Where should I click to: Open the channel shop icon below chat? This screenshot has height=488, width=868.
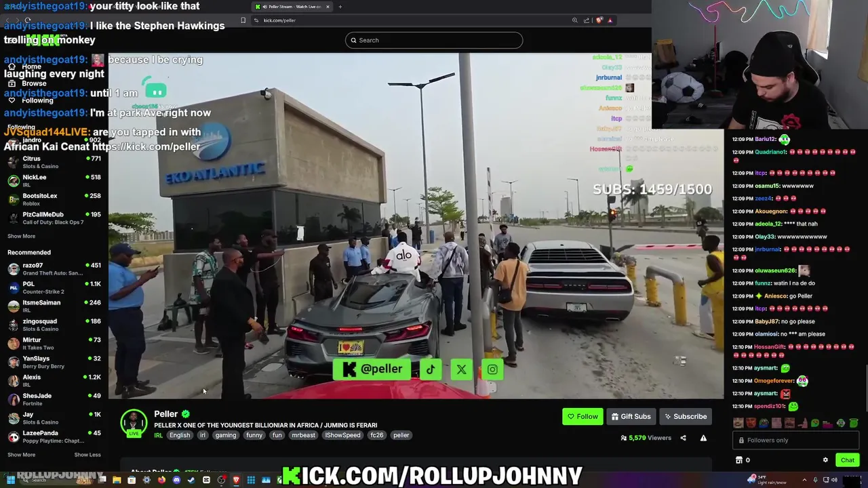coord(739,460)
